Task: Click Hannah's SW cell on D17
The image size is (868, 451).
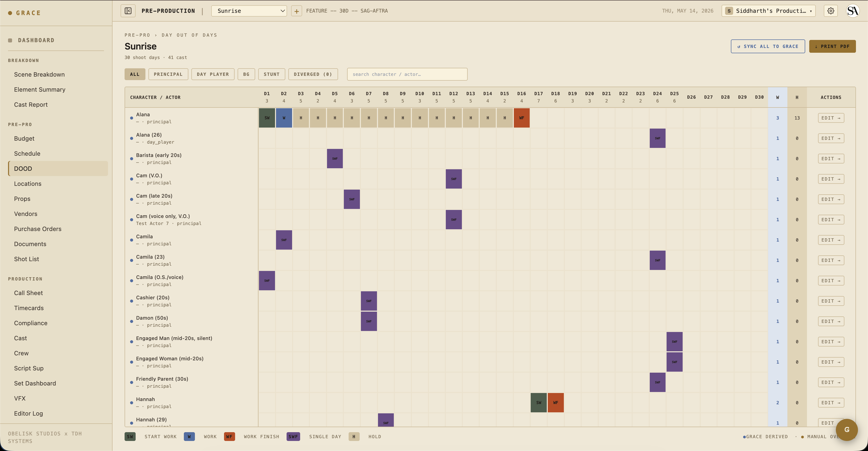Action: (539, 403)
